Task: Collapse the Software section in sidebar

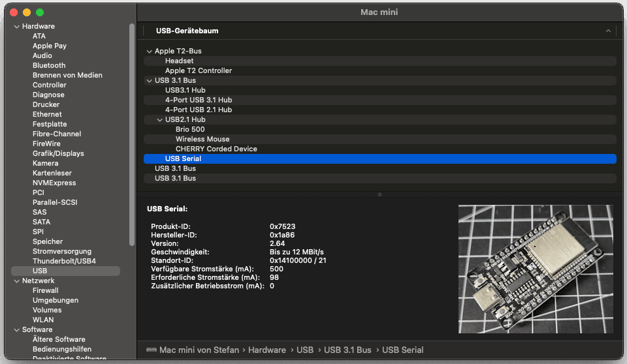Action: [17, 330]
